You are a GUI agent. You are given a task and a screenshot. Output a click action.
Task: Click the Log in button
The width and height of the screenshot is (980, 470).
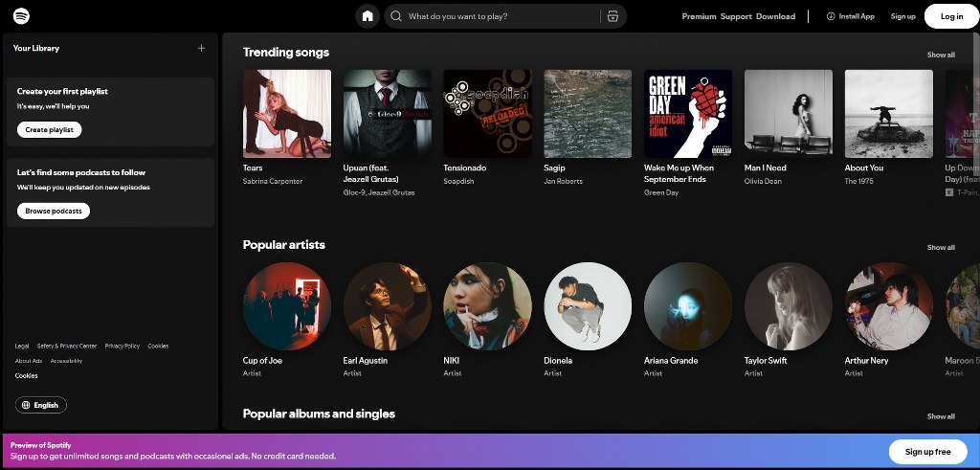pyautogui.click(x=952, y=16)
